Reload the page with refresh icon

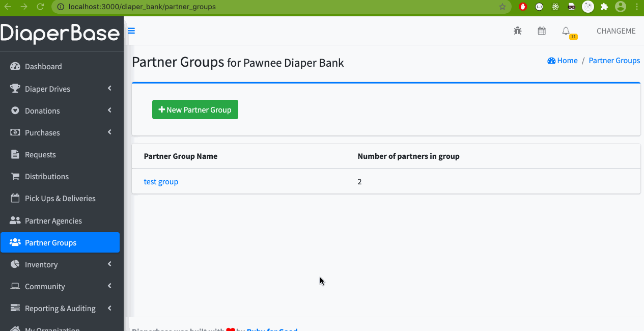coord(40,7)
